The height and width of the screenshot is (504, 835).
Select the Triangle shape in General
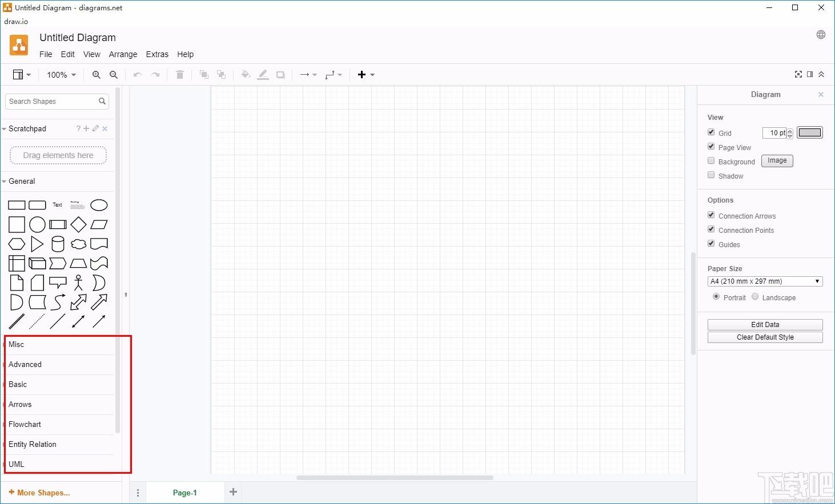click(37, 244)
